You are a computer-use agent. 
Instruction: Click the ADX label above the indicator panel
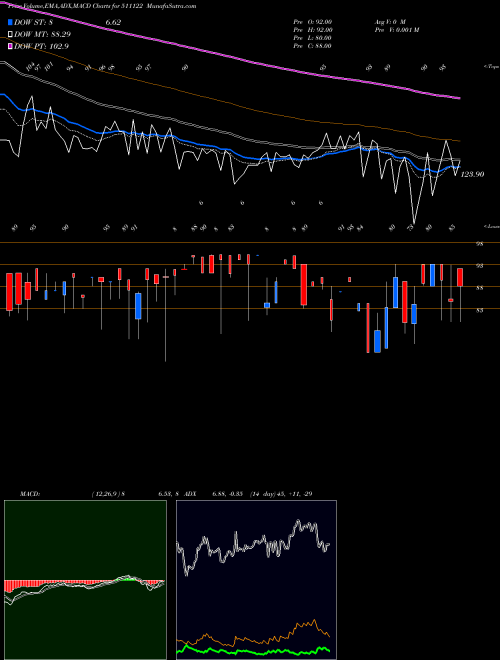click(190, 494)
